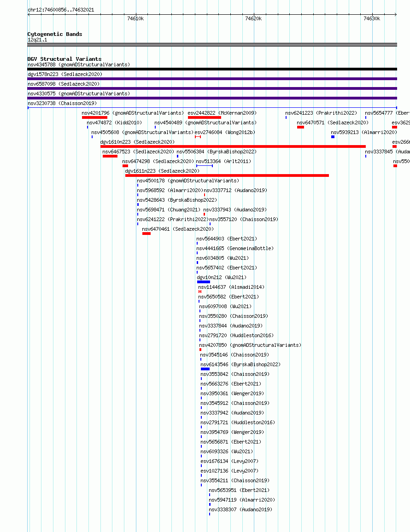
Task: Select nsv6470571 (Sedlazeck2020) label
Action: click(333, 123)
